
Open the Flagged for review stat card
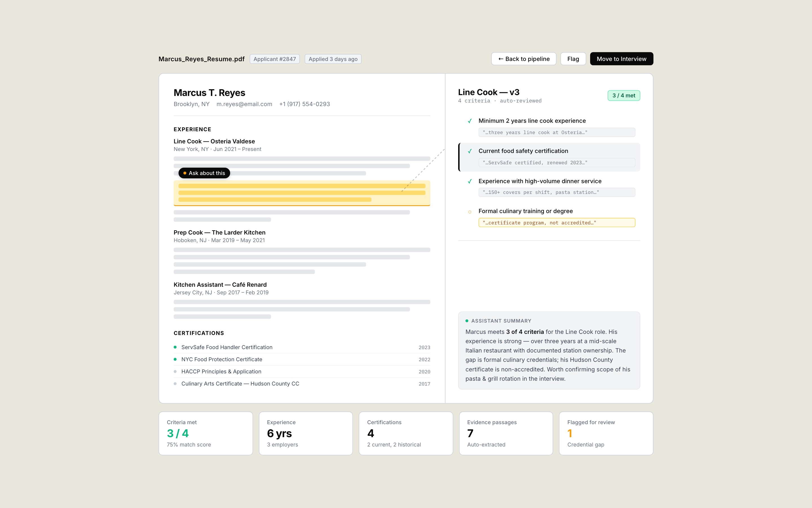click(606, 433)
